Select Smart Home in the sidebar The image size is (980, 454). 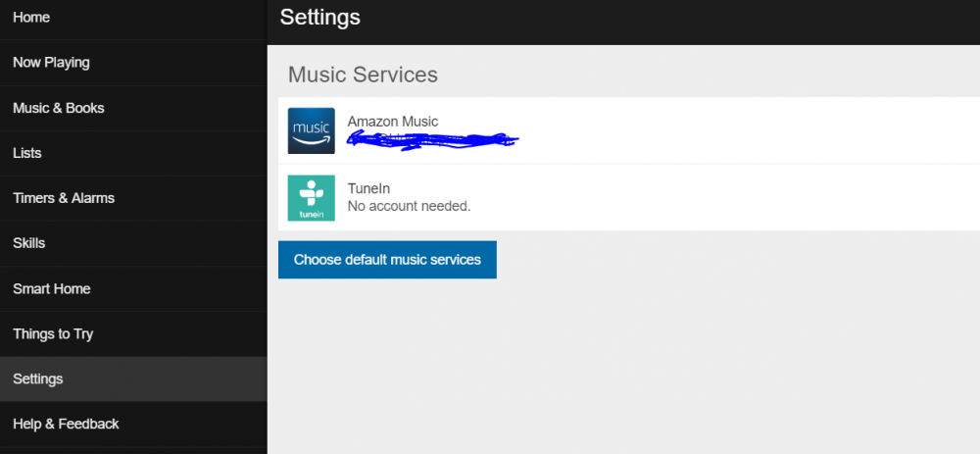pos(52,289)
